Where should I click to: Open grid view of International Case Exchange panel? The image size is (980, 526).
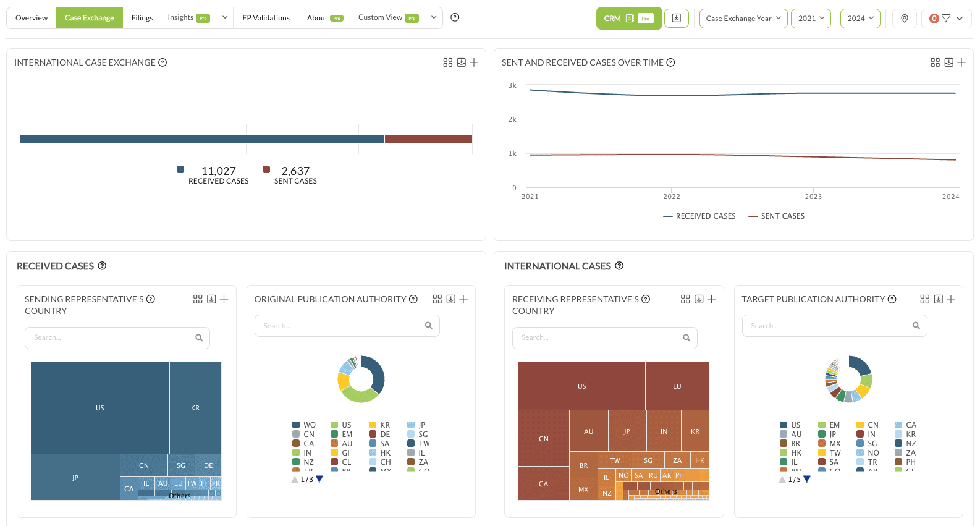click(448, 62)
